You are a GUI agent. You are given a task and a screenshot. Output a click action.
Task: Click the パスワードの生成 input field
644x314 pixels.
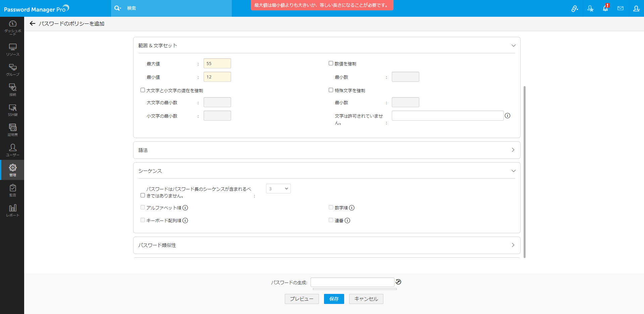coord(353,282)
